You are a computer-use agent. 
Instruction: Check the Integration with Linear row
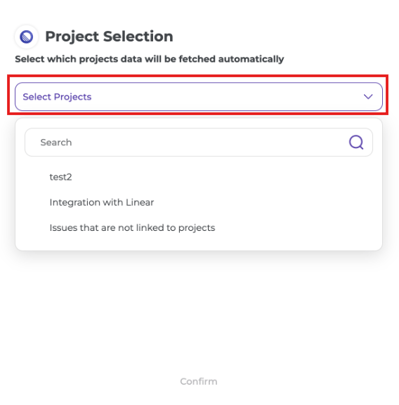(x=199, y=202)
